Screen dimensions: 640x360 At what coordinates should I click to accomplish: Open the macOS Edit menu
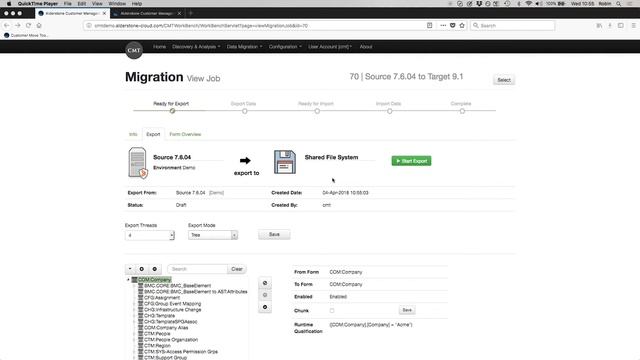coord(82,4)
